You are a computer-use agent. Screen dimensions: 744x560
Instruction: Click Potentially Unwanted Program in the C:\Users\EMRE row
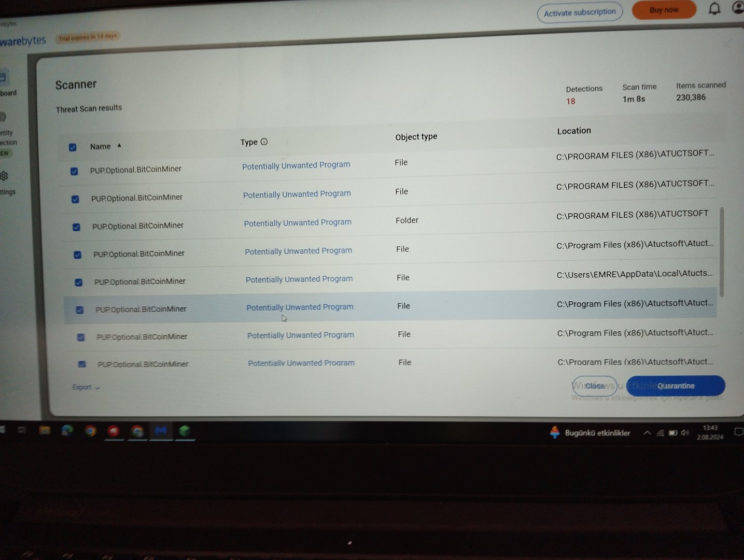click(x=299, y=279)
